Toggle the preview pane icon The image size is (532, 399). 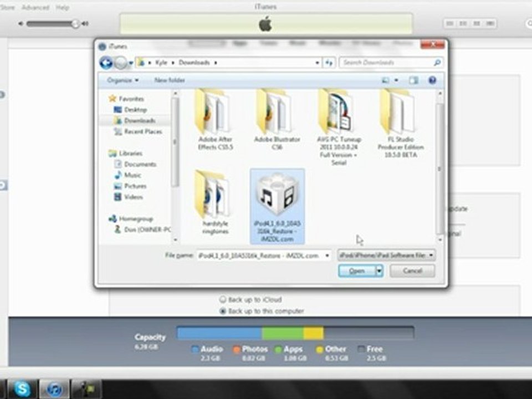click(x=413, y=80)
